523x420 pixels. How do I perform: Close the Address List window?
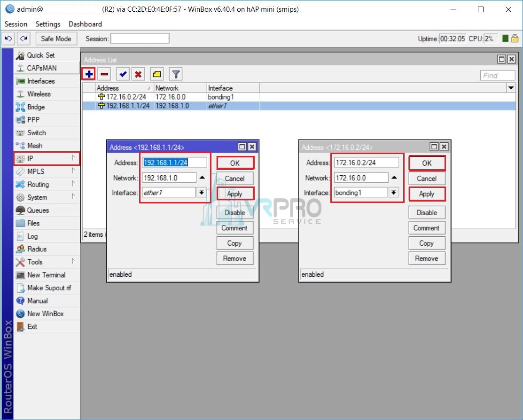512,59
